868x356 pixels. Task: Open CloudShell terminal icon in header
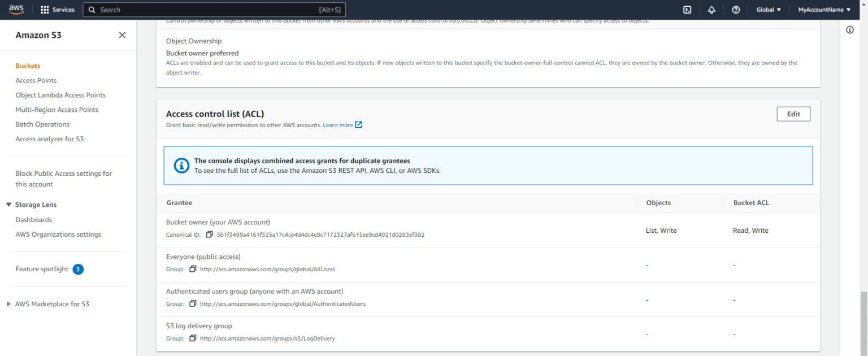687,10
